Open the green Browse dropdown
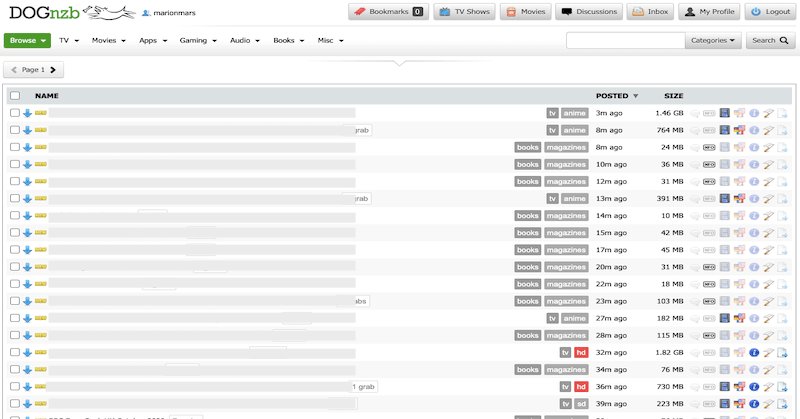Image resolution: width=800 pixels, height=419 pixels. [x=28, y=40]
